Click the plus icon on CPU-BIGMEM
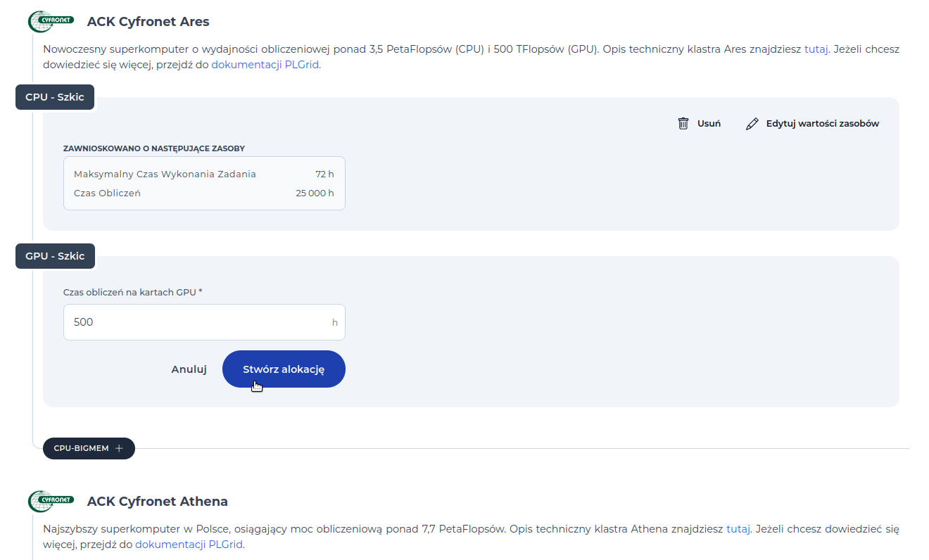Image resolution: width=929 pixels, height=560 pixels. coord(119,448)
